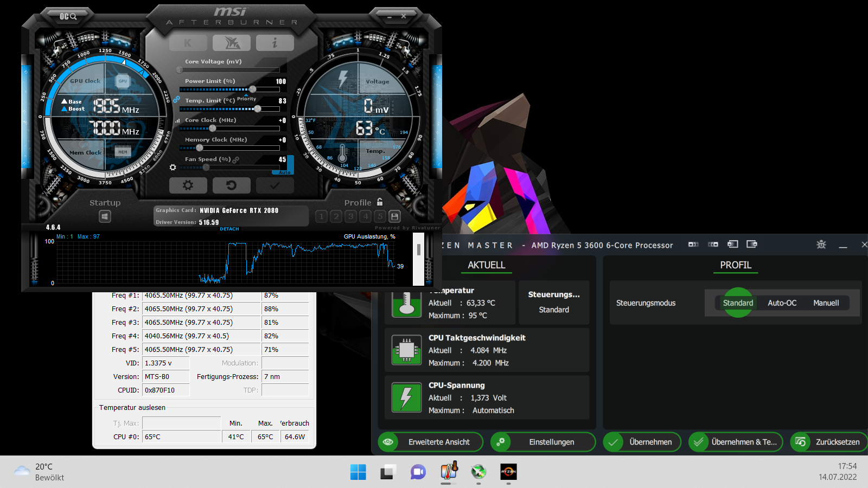
Task: Click the first layout icon in Ryzen Master title bar
Action: [x=693, y=245]
